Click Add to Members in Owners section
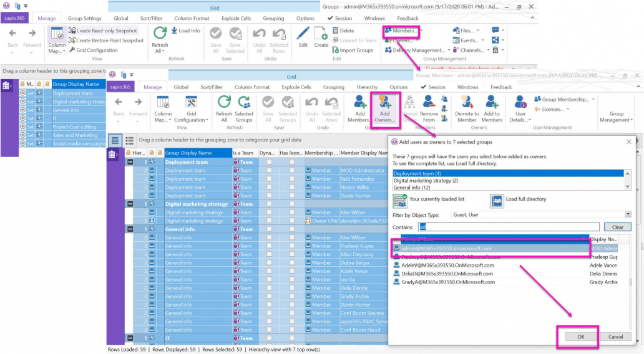644x354 pixels. coord(492,109)
